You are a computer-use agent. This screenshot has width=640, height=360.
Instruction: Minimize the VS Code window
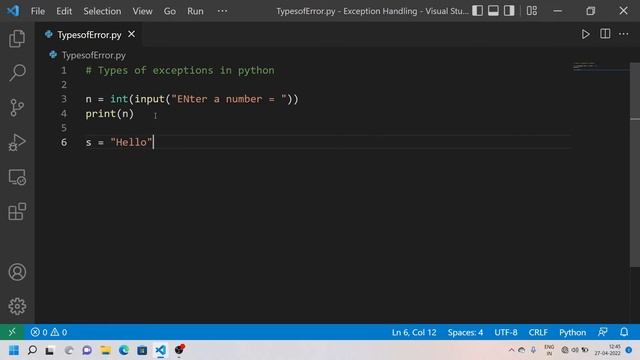click(x=558, y=11)
